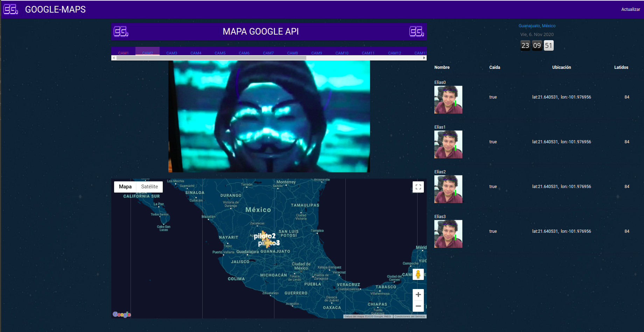
Task: Open the Google logo on the map
Action: [122, 315]
